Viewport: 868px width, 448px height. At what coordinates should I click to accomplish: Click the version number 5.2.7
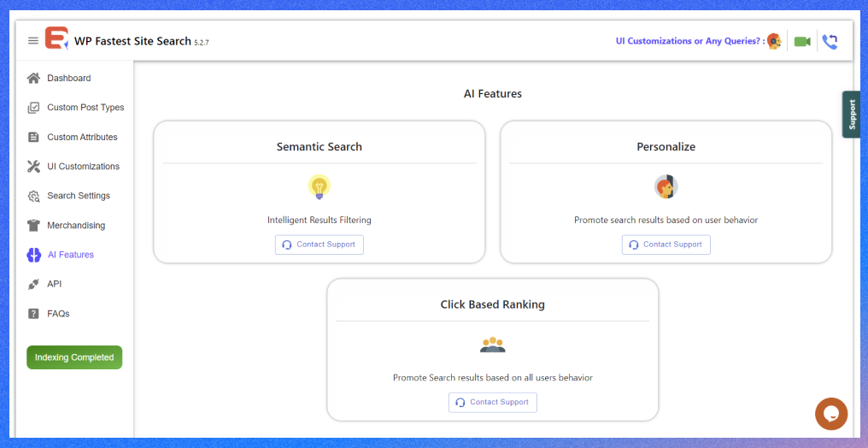click(x=202, y=43)
